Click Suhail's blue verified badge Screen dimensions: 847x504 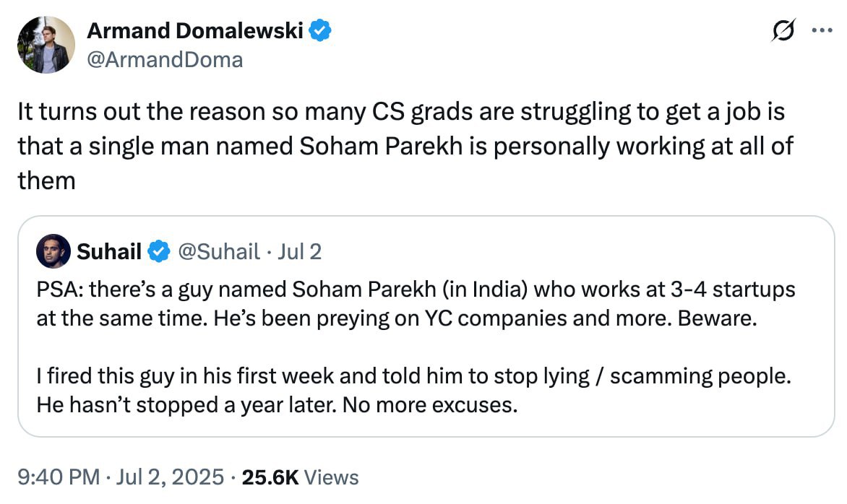coord(158,251)
